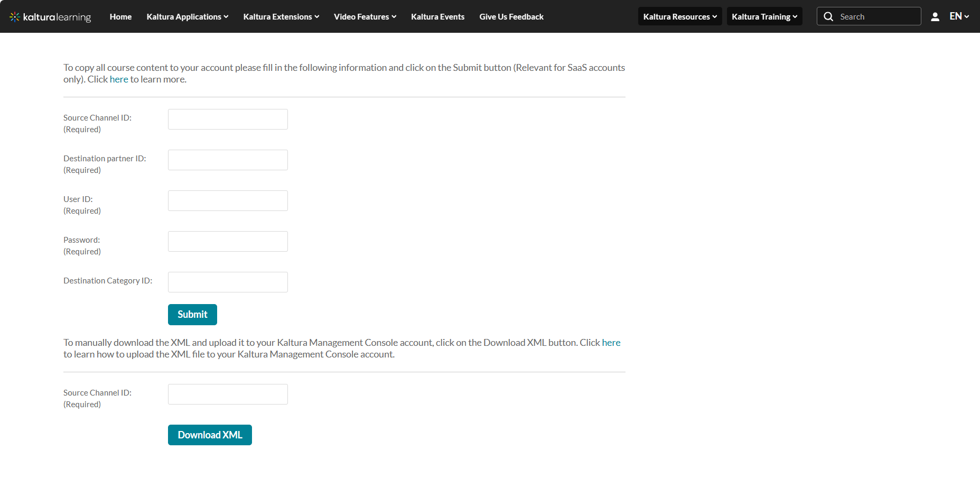
Task: Go to the Home menu item
Action: tap(120, 17)
